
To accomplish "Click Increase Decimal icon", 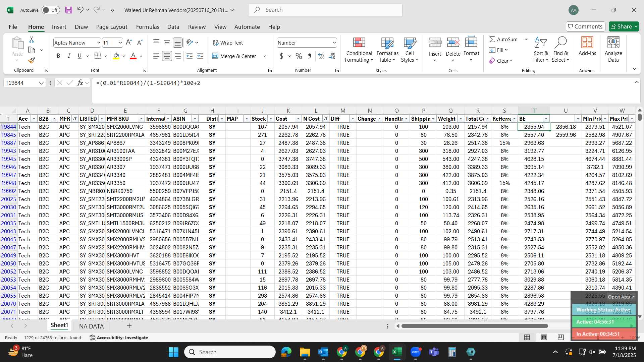I will (321, 56).
